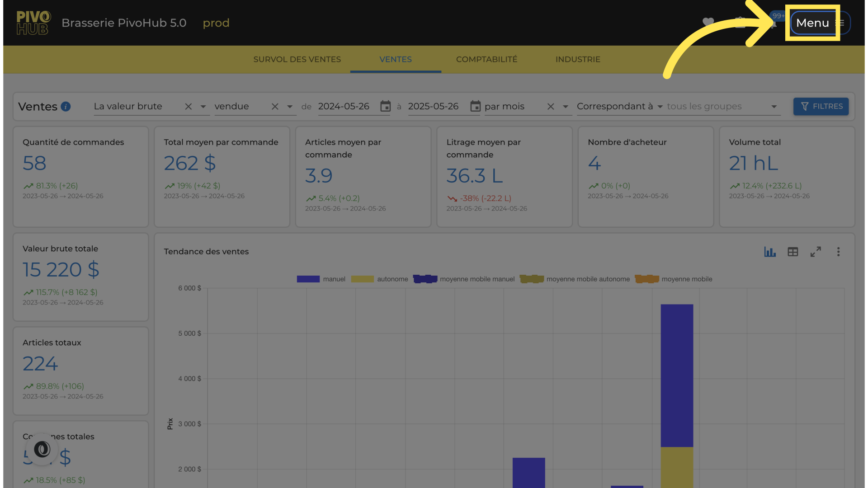Expand the La valeur brute dropdown
868x488 pixels.
click(x=203, y=107)
